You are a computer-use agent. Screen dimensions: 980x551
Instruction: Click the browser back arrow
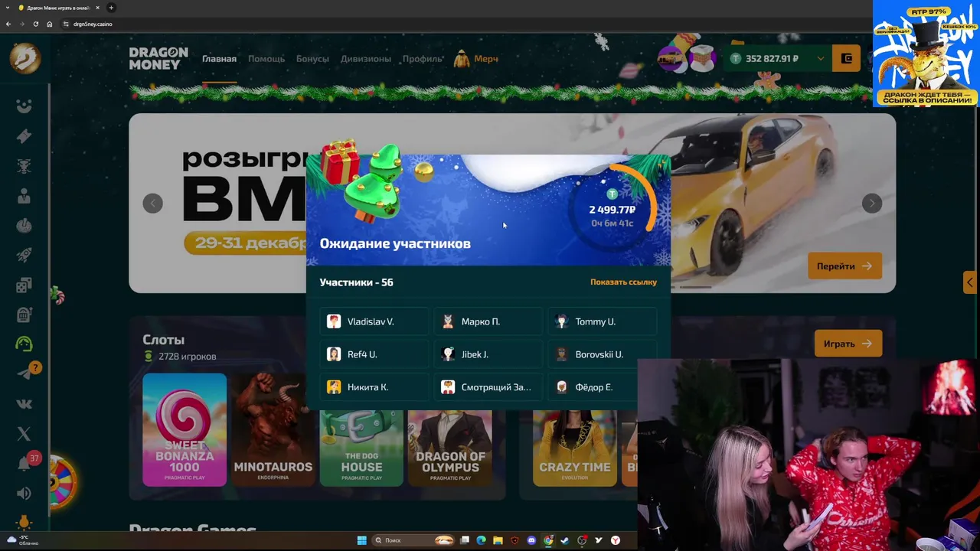click(x=8, y=24)
